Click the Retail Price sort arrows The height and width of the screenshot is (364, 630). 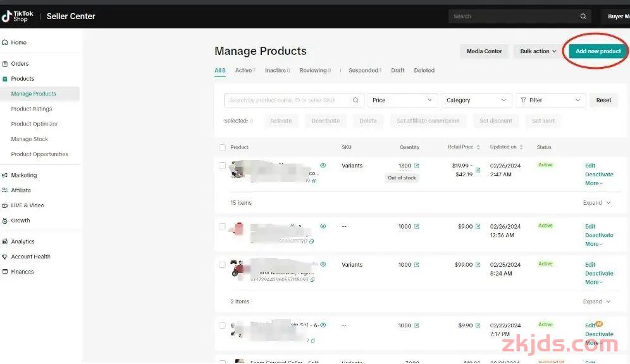(478, 147)
